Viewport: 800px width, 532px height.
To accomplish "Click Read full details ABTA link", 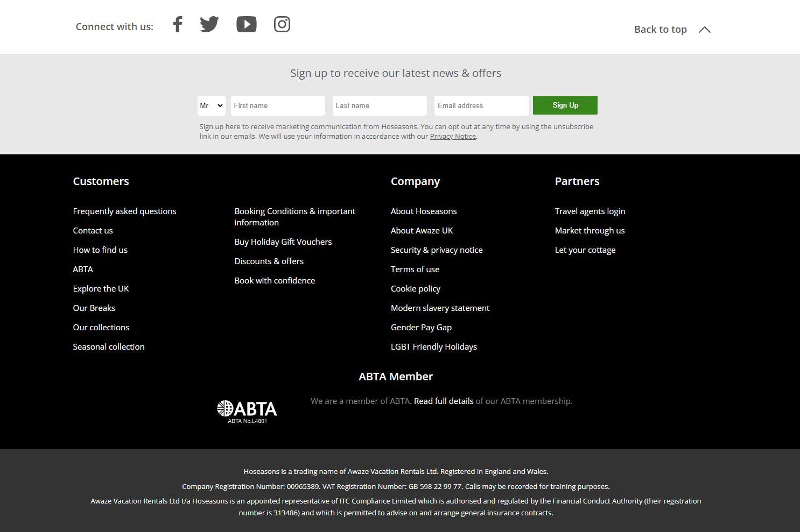I will pyautogui.click(x=444, y=401).
